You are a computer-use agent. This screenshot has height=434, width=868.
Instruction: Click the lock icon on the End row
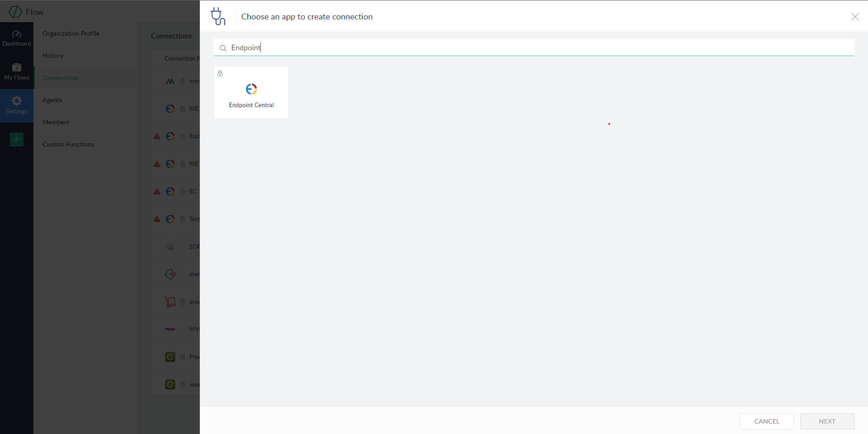(x=183, y=136)
